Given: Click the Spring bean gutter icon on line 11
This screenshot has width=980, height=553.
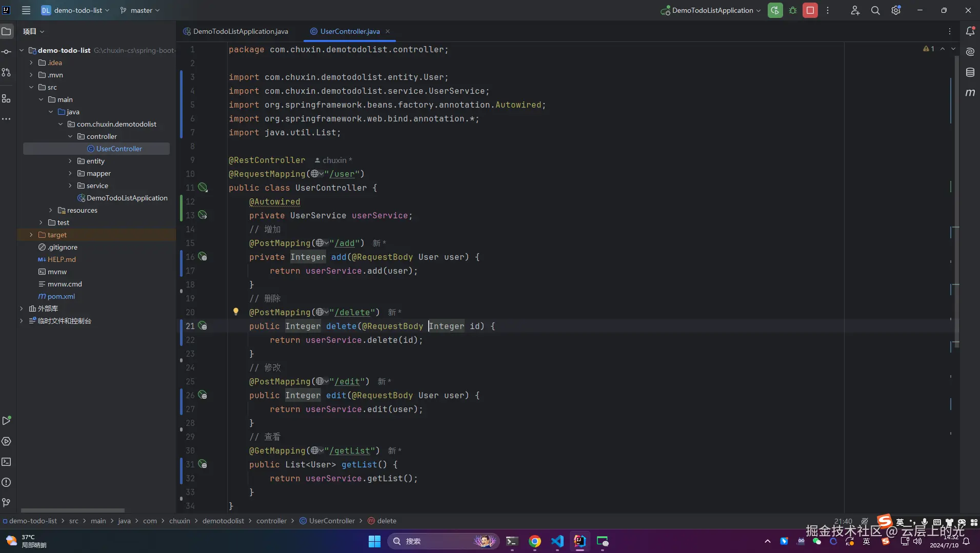Looking at the screenshot, I should tap(203, 188).
